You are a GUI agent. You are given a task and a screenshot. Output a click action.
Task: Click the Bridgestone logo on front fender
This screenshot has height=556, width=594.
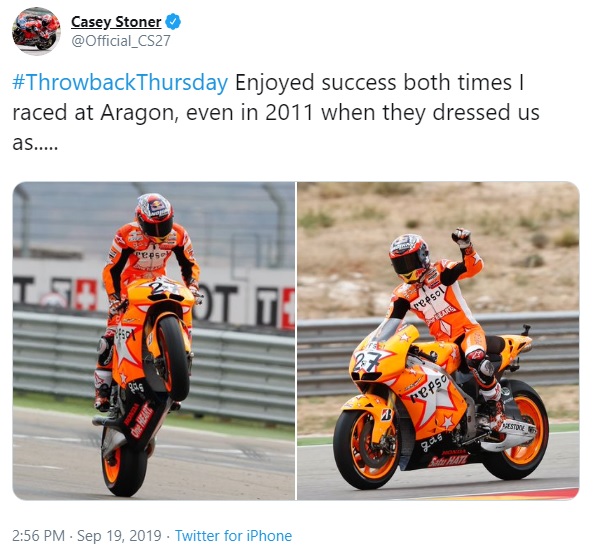(x=386, y=414)
